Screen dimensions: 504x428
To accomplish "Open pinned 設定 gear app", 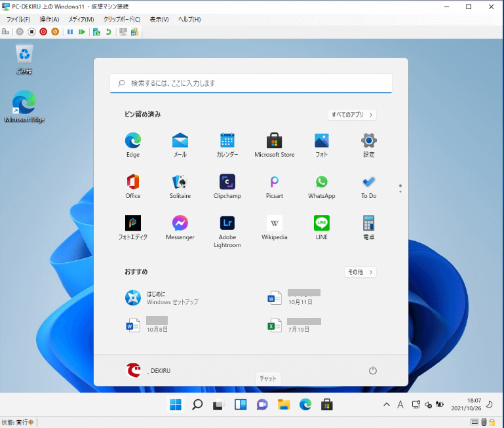I will pos(369,145).
